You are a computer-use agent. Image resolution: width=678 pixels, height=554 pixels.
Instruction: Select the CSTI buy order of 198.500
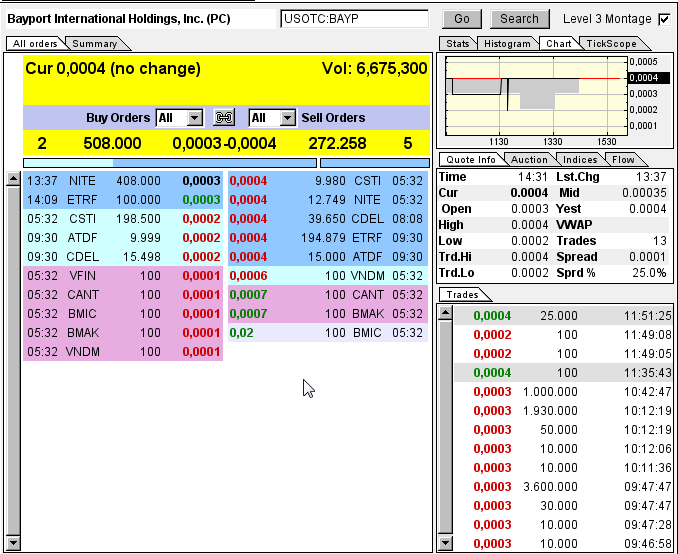[123, 219]
